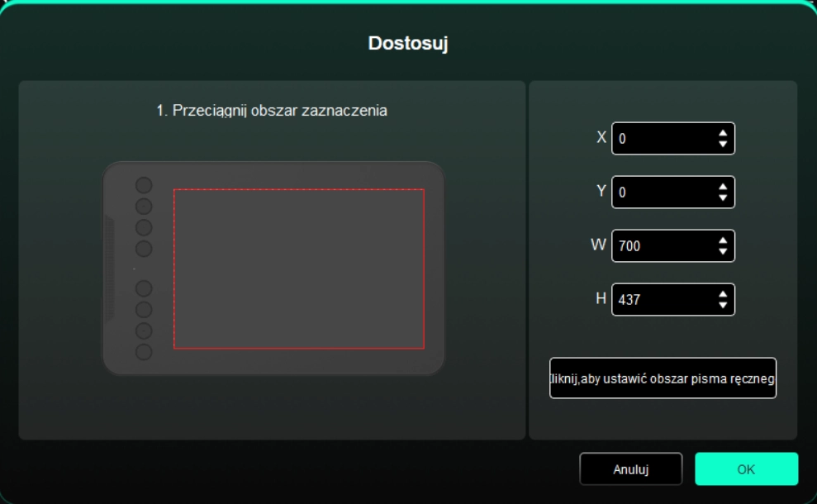817x504 pixels.
Task: Increase the H height with up arrow
Action: [723, 294]
